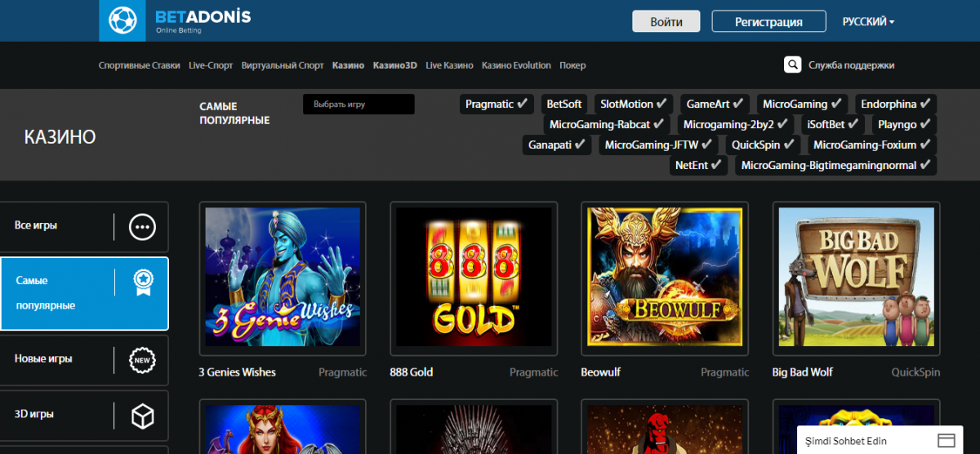Select the Казино menu item
The image size is (980, 454).
pos(349,65)
